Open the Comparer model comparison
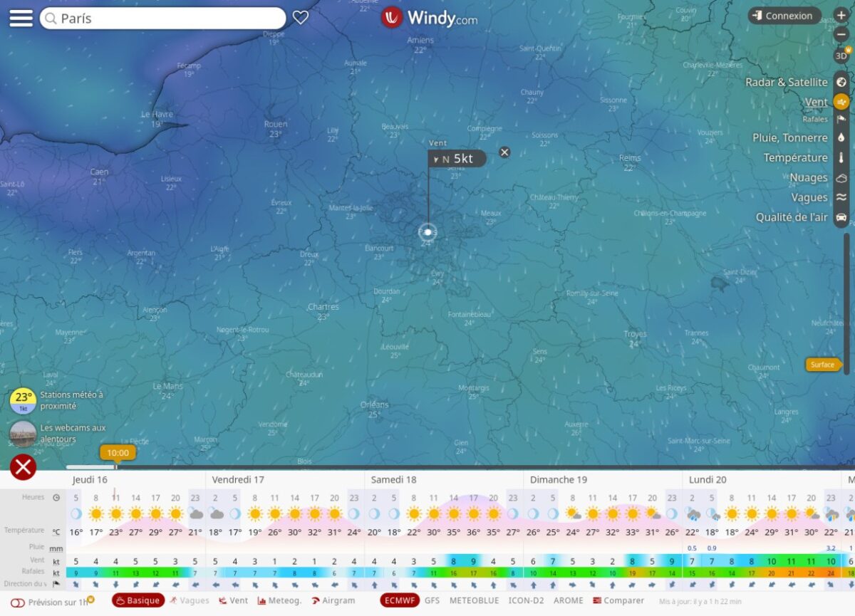This screenshot has width=855, height=616. coord(618,600)
